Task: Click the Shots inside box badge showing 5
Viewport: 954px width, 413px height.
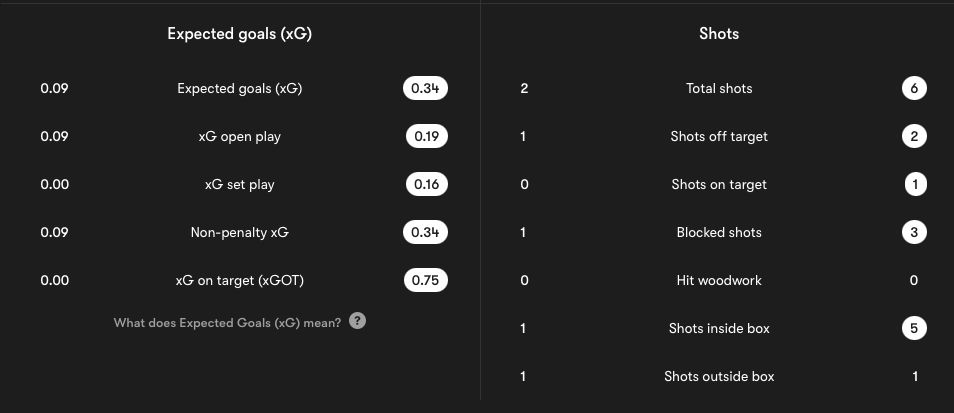Action: 914,328
